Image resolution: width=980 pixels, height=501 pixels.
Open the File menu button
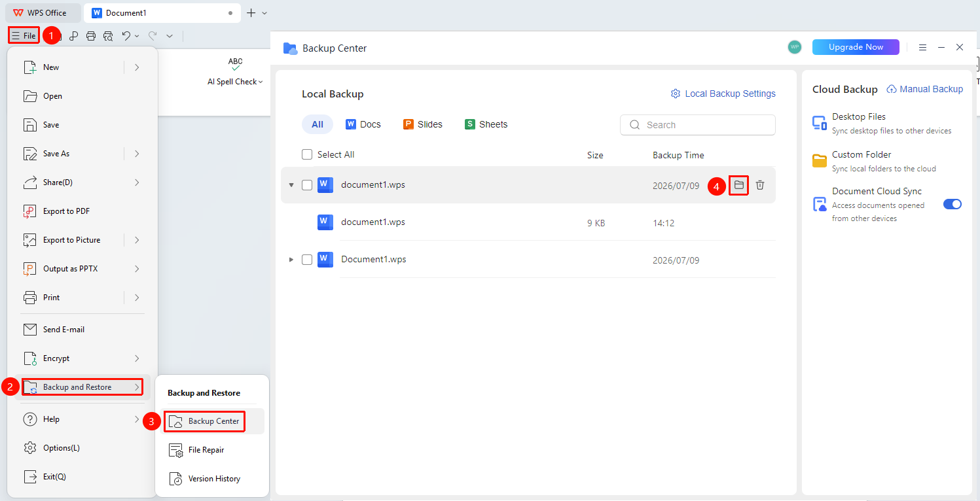24,36
